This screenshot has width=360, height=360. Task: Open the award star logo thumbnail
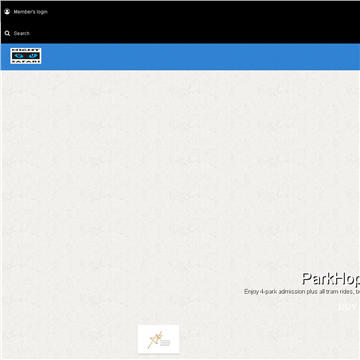158,339
